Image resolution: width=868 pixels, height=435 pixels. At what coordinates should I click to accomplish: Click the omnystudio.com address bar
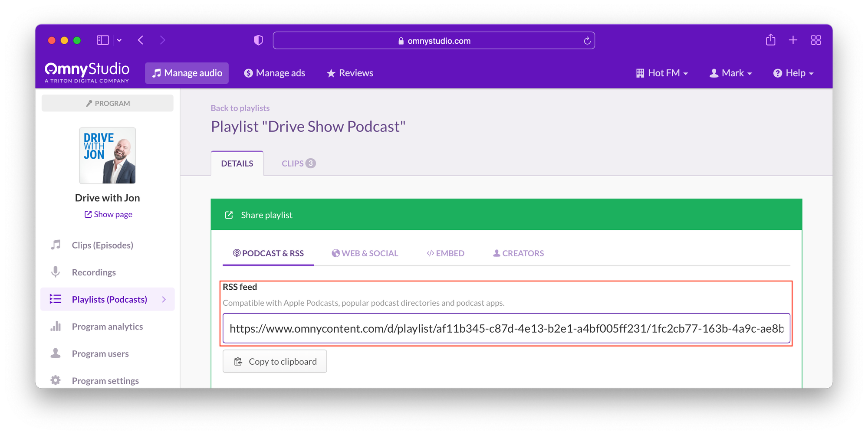[434, 40]
